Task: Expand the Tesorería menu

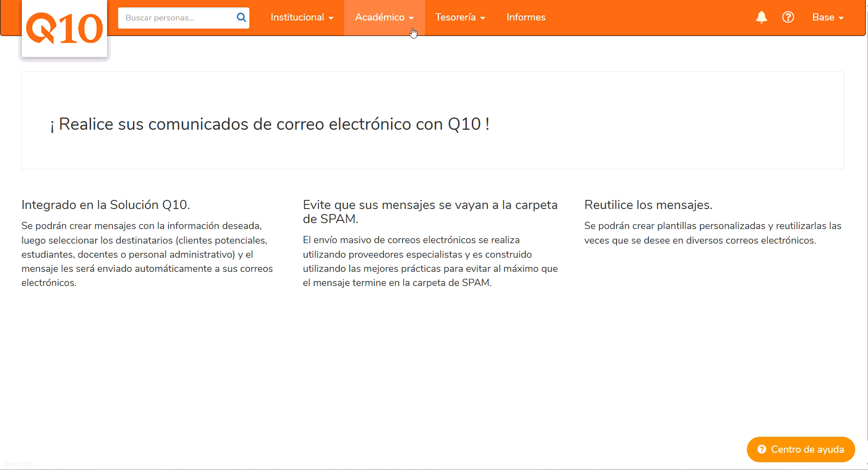Action: point(460,17)
